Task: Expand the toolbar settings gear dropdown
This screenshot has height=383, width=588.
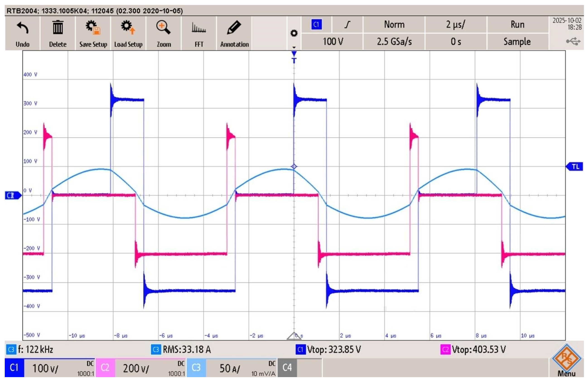Action: pyautogui.click(x=294, y=33)
